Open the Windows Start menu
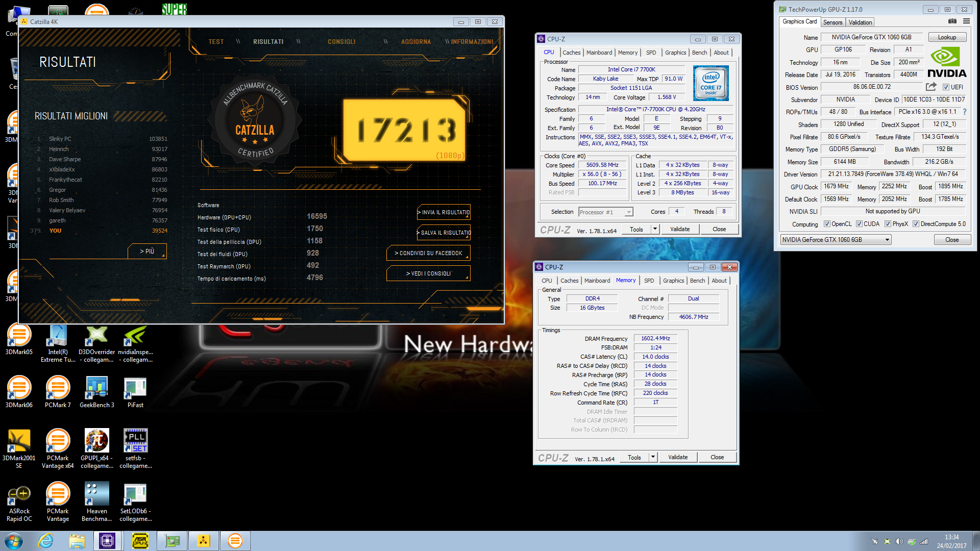 (x=14, y=541)
